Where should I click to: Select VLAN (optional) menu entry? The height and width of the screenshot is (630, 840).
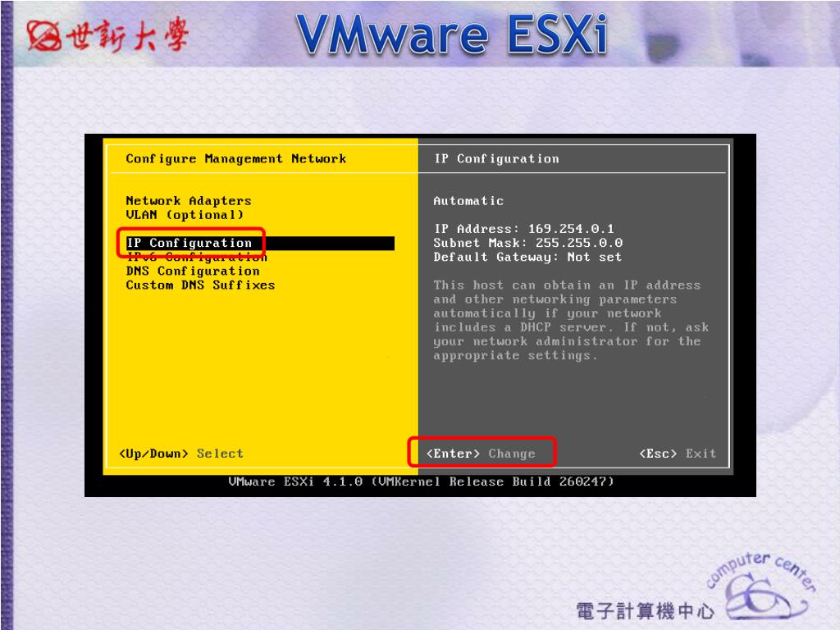click(x=185, y=215)
